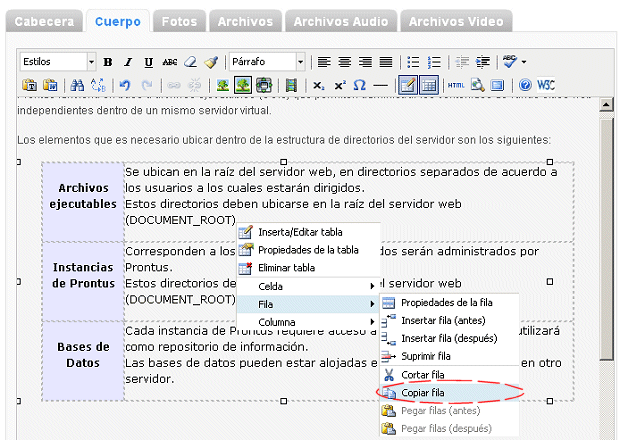
Task: Align text right
Action: (365, 62)
